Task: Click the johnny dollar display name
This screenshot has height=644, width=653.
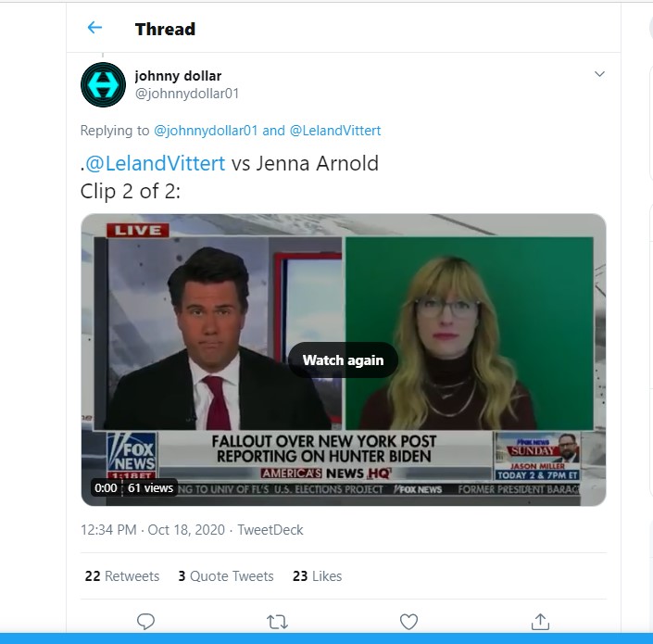Action: pyautogui.click(x=178, y=76)
